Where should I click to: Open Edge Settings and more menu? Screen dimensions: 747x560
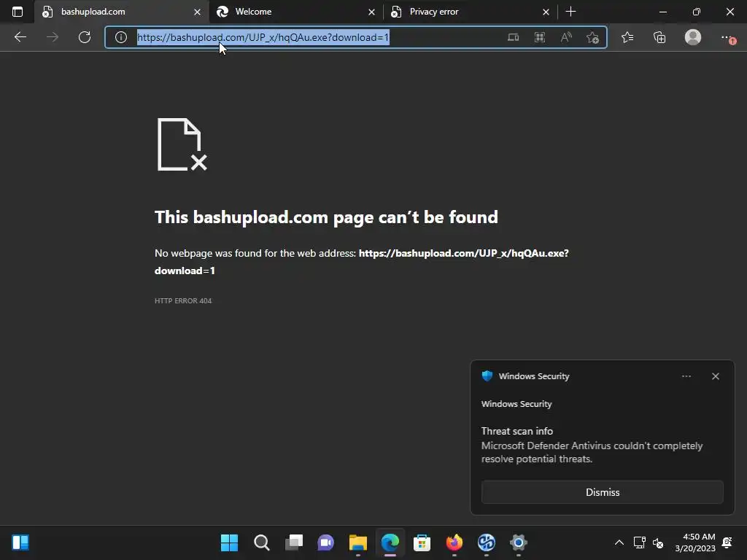pyautogui.click(x=727, y=37)
